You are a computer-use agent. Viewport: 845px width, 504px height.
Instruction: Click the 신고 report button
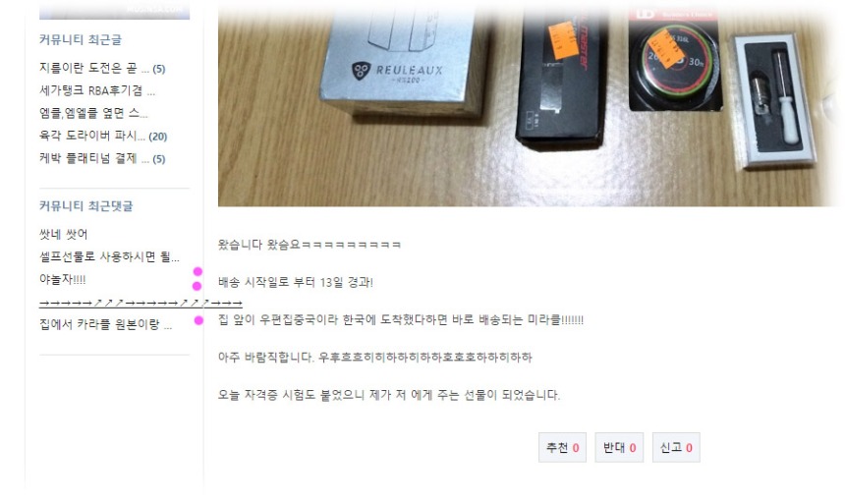676,447
